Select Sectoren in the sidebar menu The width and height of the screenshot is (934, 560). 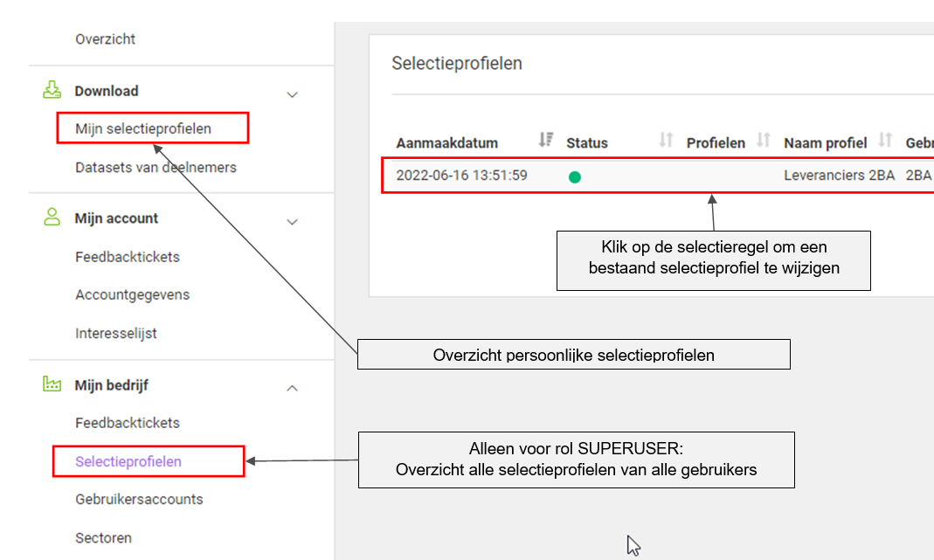point(103,537)
